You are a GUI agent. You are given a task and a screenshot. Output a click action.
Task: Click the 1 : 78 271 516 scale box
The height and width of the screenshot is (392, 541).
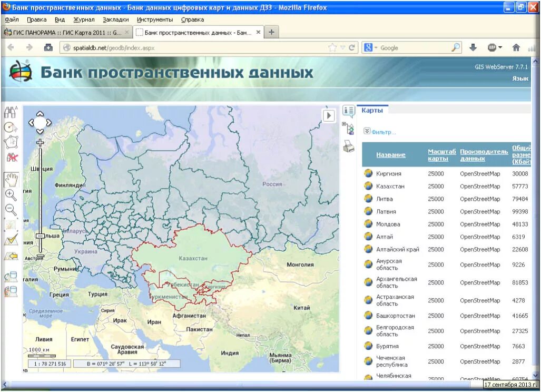[50, 364]
